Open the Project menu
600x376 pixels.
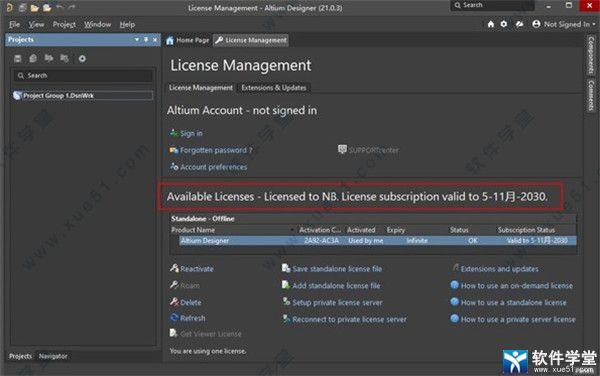coord(64,24)
